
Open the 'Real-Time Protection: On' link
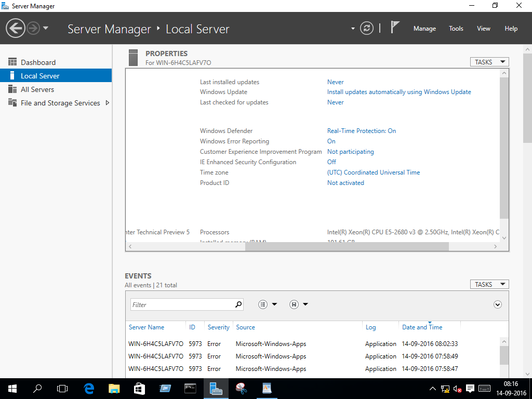362,131
